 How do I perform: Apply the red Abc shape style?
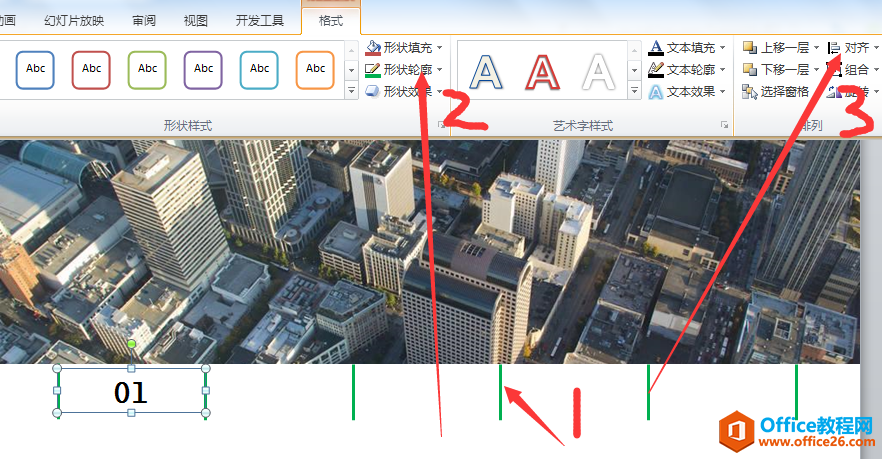click(x=91, y=70)
